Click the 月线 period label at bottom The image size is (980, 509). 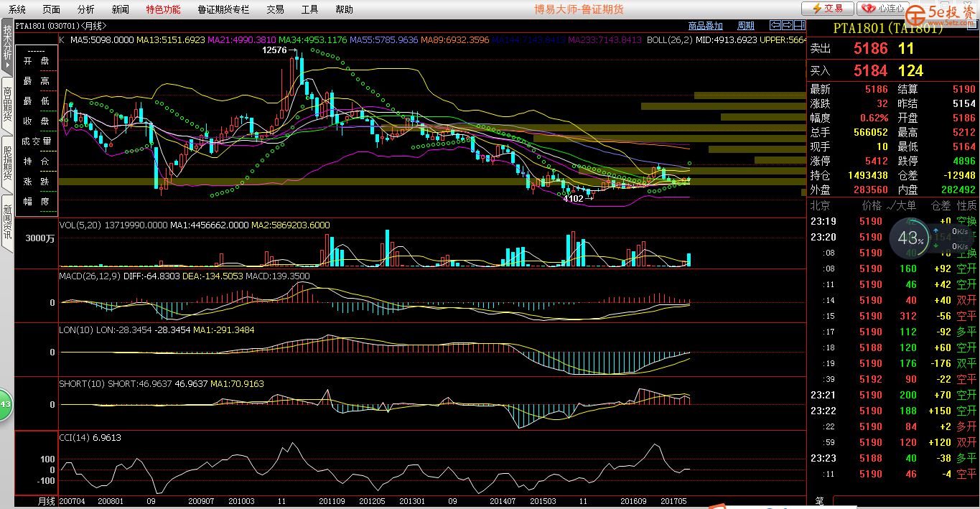[x=47, y=501]
